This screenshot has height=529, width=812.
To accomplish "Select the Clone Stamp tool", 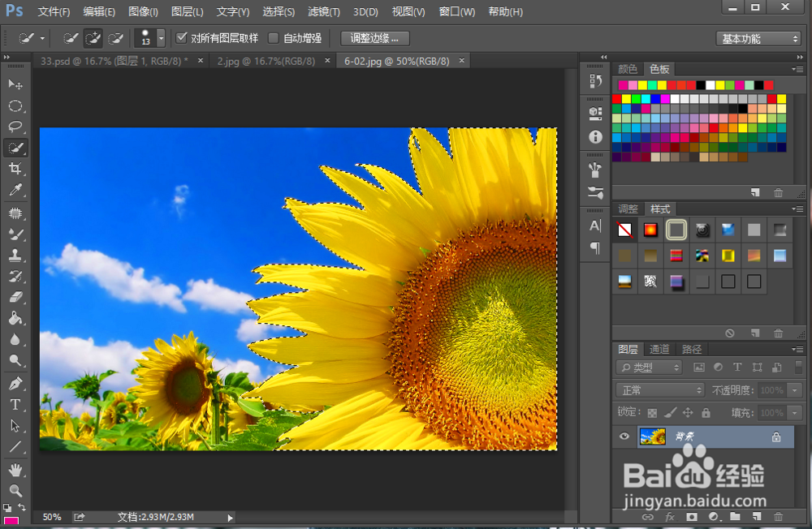I will pyautogui.click(x=15, y=256).
